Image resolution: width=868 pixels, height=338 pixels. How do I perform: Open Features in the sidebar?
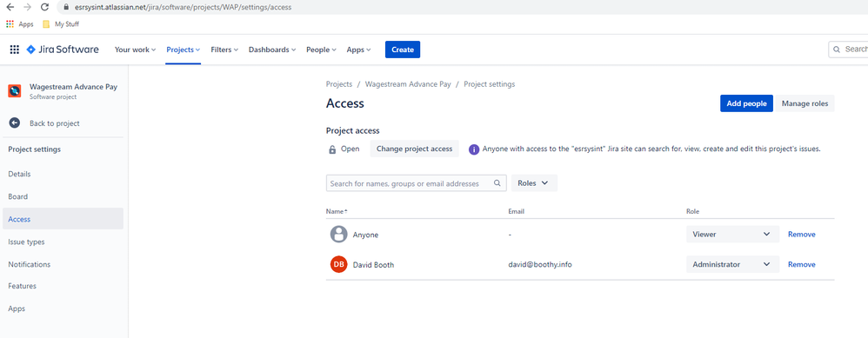coord(63,286)
